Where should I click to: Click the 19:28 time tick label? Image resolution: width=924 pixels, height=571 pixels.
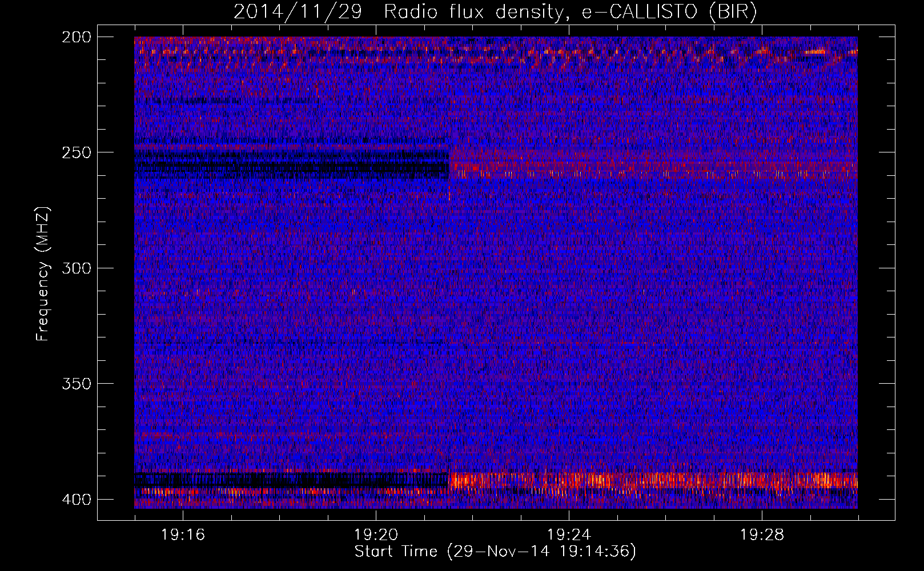pyautogui.click(x=762, y=535)
